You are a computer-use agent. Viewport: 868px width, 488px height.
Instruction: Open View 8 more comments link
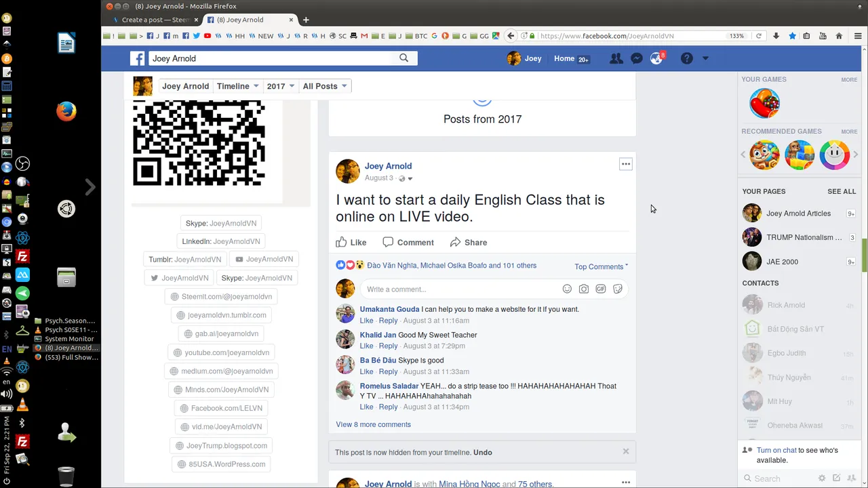coord(373,424)
